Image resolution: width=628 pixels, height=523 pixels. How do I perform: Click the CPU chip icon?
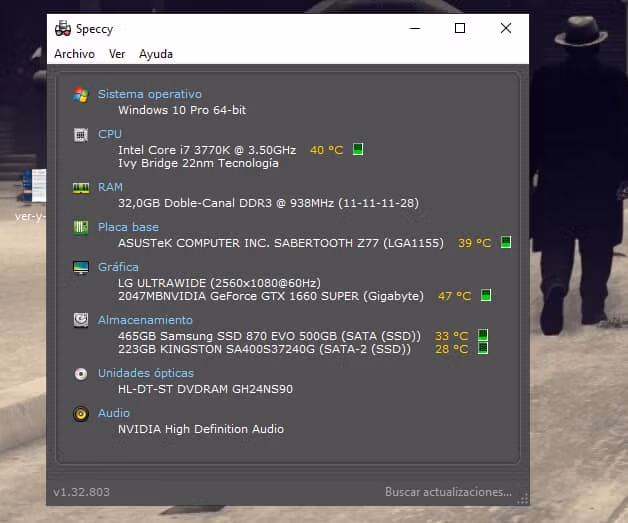click(x=81, y=135)
